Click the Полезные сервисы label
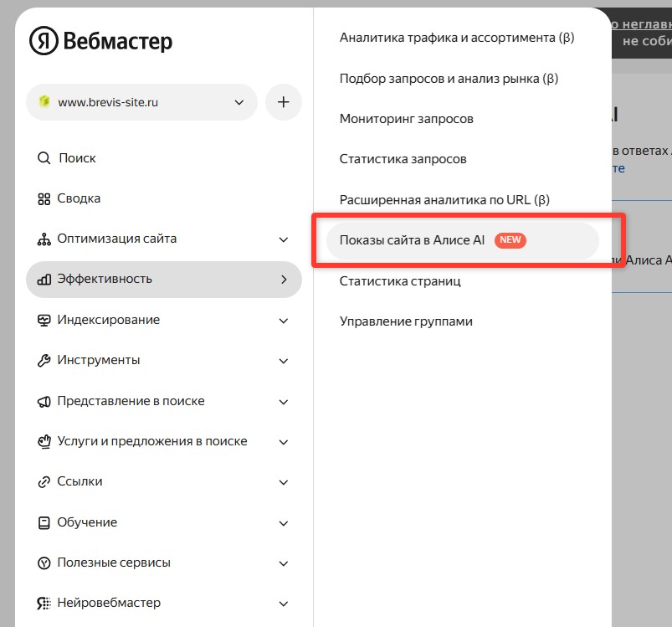 114,563
